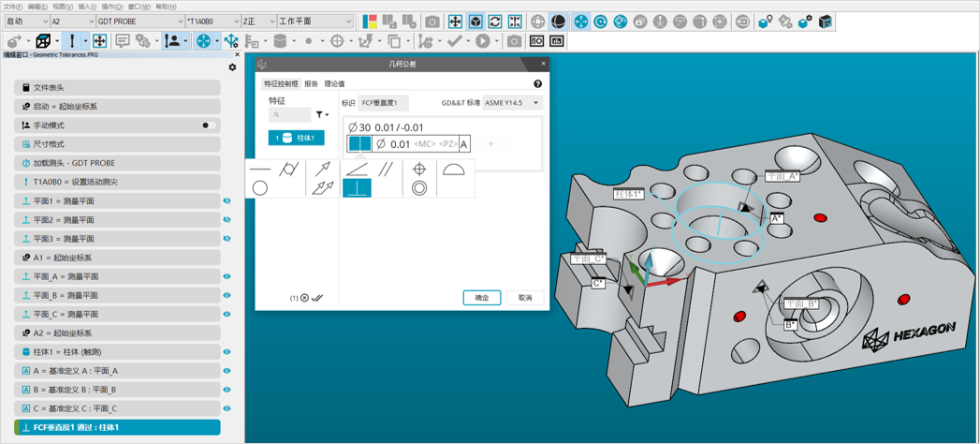The width and height of the screenshot is (980, 444).
Task: Open the help question mark in dialog
Action: tap(537, 84)
